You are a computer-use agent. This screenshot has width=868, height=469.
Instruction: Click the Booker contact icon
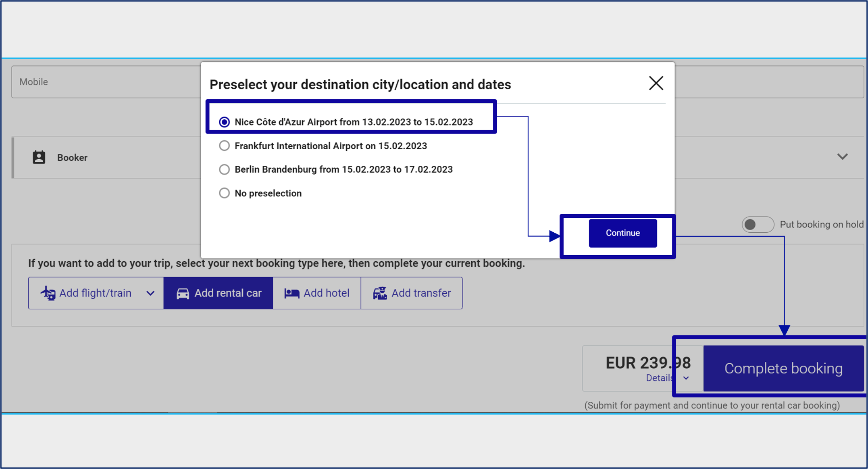(39, 157)
